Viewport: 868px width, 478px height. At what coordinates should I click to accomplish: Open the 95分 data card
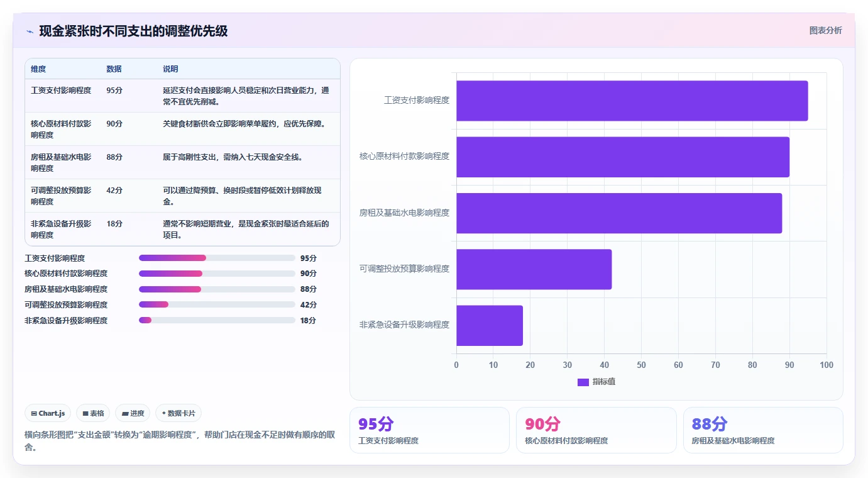429,430
